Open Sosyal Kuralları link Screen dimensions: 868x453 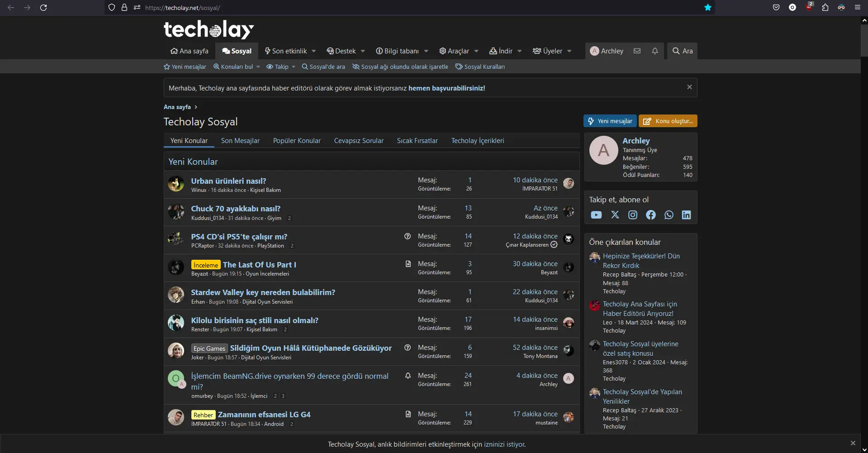click(480, 67)
